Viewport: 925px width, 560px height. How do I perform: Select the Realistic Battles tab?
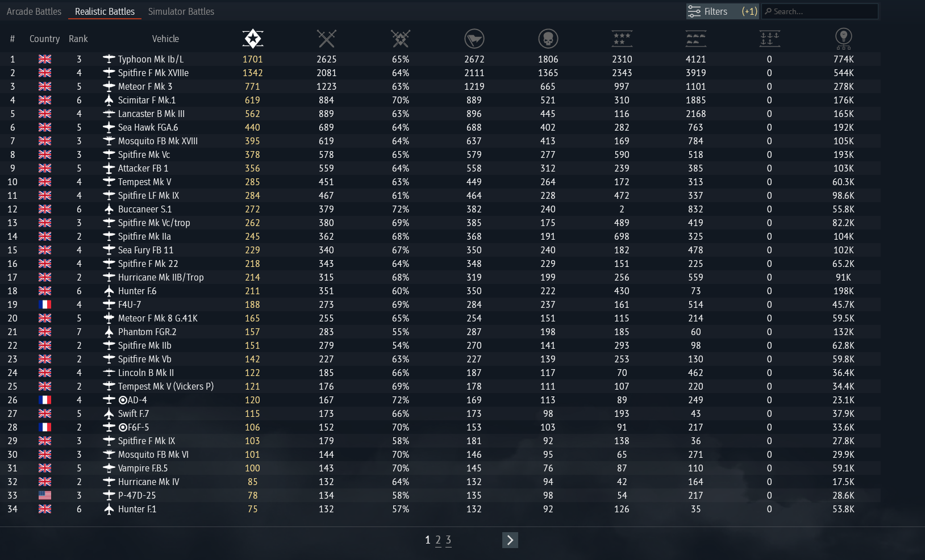(x=105, y=11)
